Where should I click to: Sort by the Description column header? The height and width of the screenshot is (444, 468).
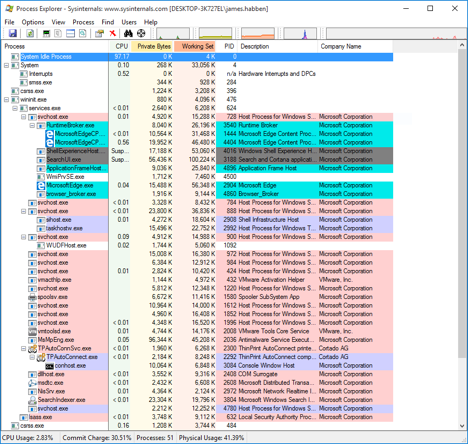pyautogui.click(x=277, y=46)
